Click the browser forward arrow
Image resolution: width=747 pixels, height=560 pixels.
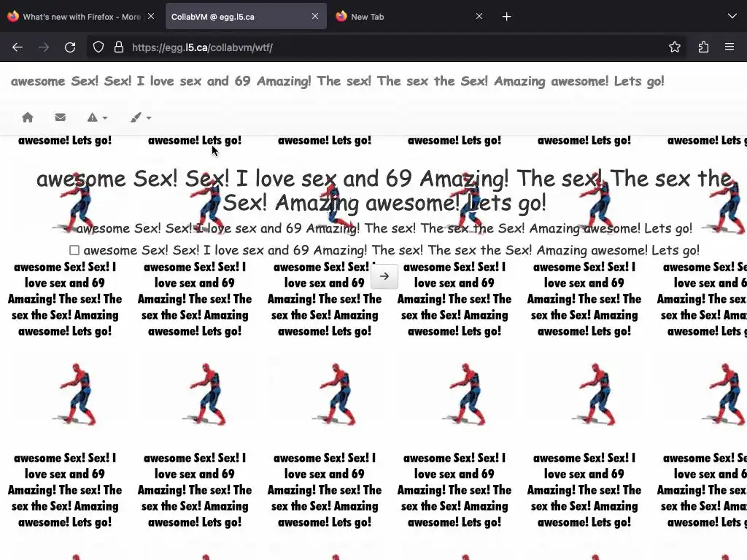44,47
